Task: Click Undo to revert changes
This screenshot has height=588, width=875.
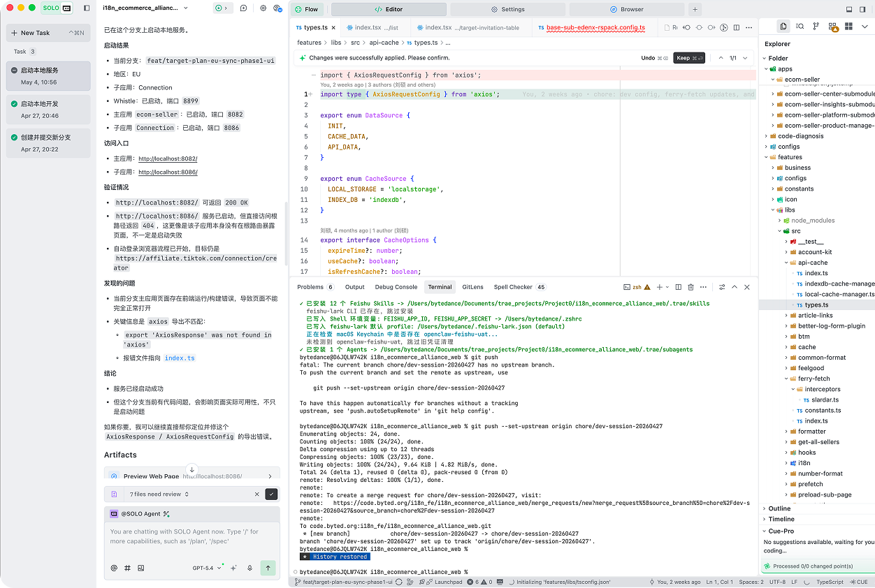Action: point(653,58)
